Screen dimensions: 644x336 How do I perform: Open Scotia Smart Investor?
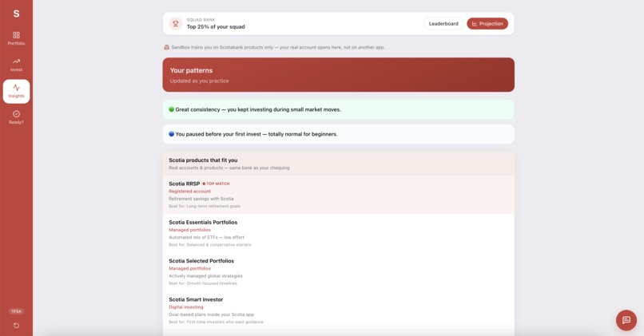coord(339,310)
